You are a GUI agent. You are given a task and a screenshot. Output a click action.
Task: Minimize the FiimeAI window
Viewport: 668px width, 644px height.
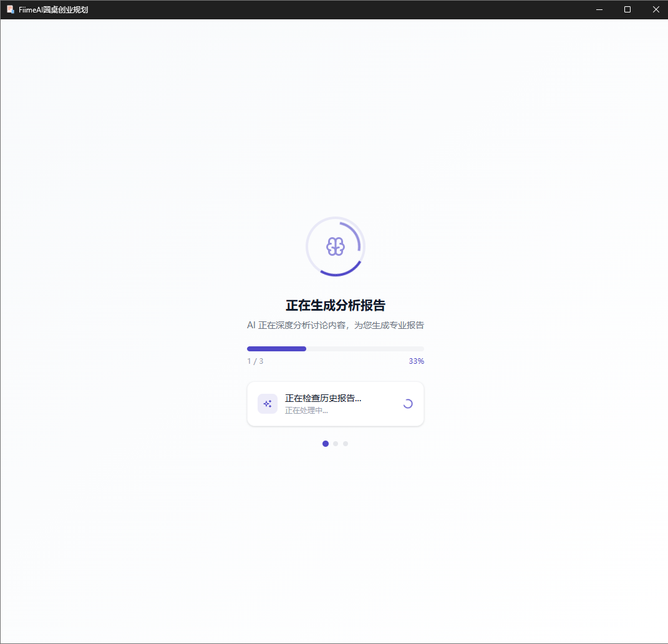click(599, 9)
